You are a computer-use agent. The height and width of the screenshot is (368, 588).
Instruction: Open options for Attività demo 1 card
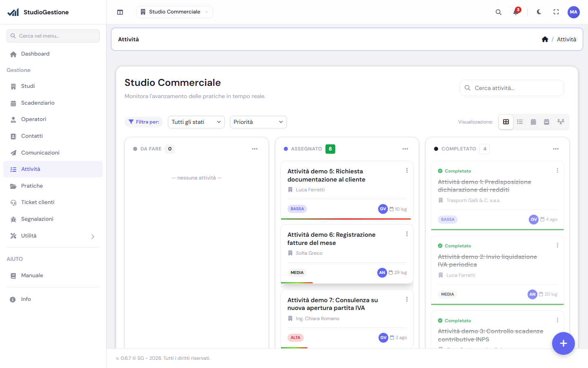557,171
